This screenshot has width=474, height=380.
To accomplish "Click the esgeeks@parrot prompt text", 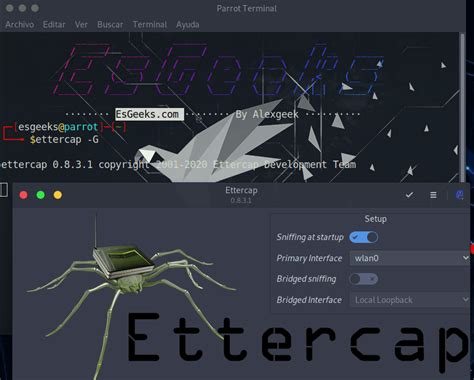I will [x=58, y=127].
